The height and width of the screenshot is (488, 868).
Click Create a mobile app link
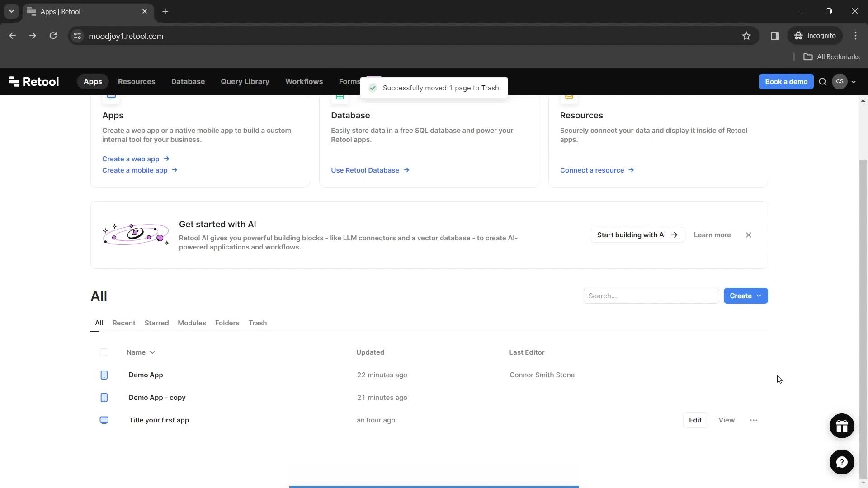click(140, 170)
